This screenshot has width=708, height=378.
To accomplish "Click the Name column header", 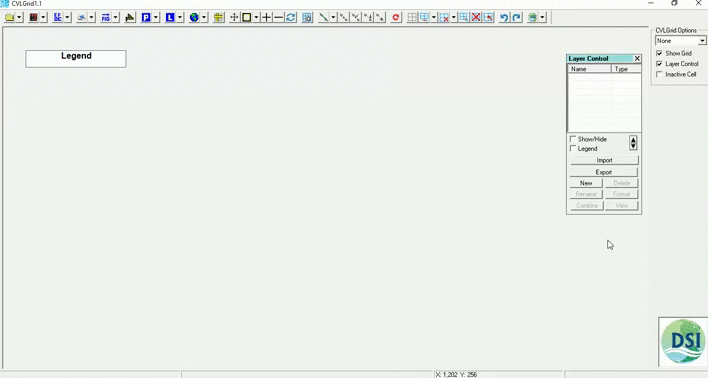I will (590, 69).
